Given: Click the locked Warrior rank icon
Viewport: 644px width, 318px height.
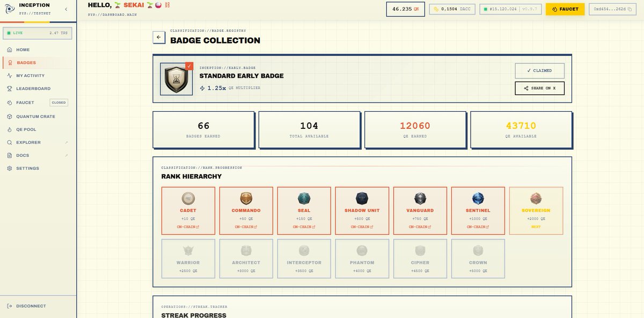Looking at the screenshot, I should pyautogui.click(x=188, y=250).
